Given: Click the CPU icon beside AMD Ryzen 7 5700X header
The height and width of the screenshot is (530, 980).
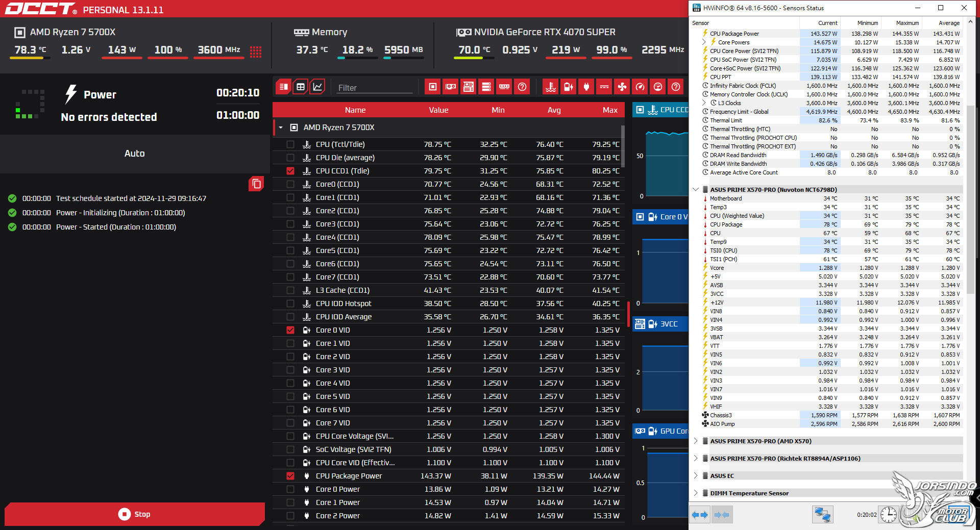Looking at the screenshot, I should pos(19,33).
